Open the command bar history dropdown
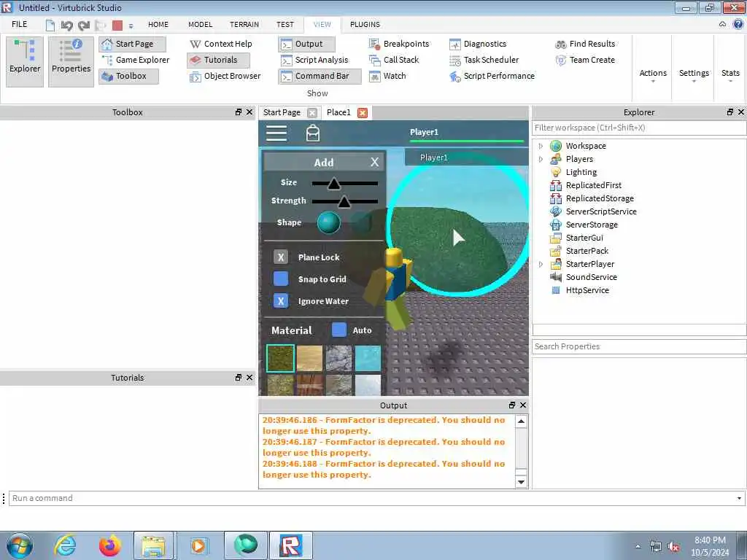The height and width of the screenshot is (560, 747). pyautogui.click(x=739, y=499)
